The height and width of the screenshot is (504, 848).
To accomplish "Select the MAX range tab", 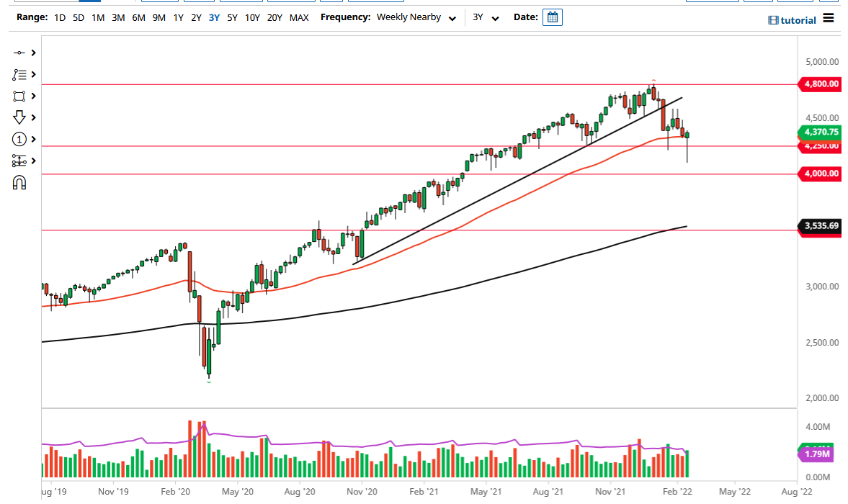I will [x=299, y=17].
